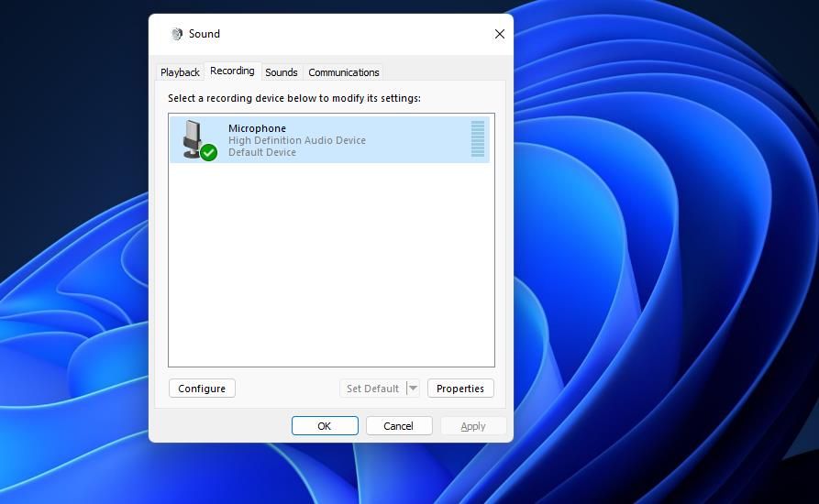Click the Sound dialog speaker icon
This screenshot has width=819, height=504.
[176, 34]
